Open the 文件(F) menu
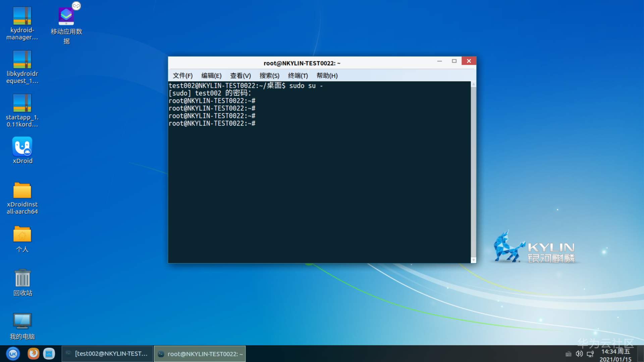The image size is (644, 362). click(x=182, y=76)
